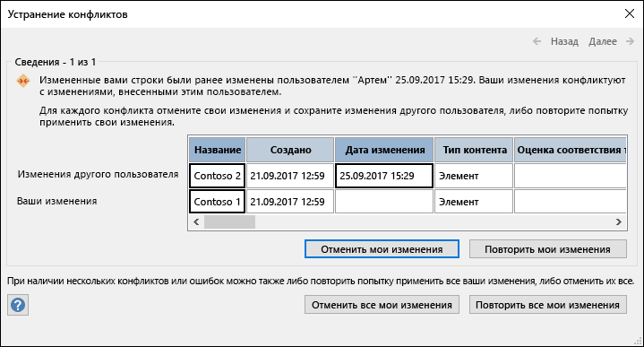Screen dimensions: 644x347
Task: Click the Далее navigation link
Action: point(603,41)
